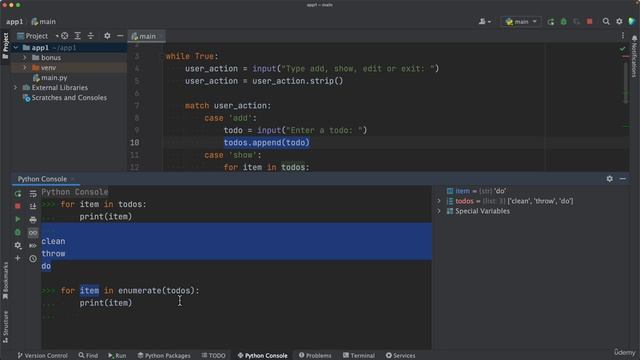Start the debugger from top toolbar bug icon
The image size is (640, 360).
(x=564, y=22)
